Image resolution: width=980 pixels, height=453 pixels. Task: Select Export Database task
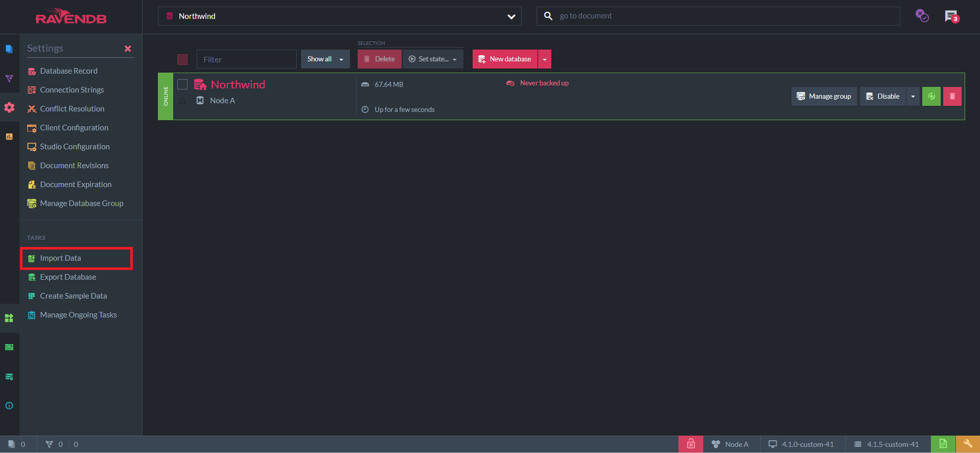(x=68, y=277)
